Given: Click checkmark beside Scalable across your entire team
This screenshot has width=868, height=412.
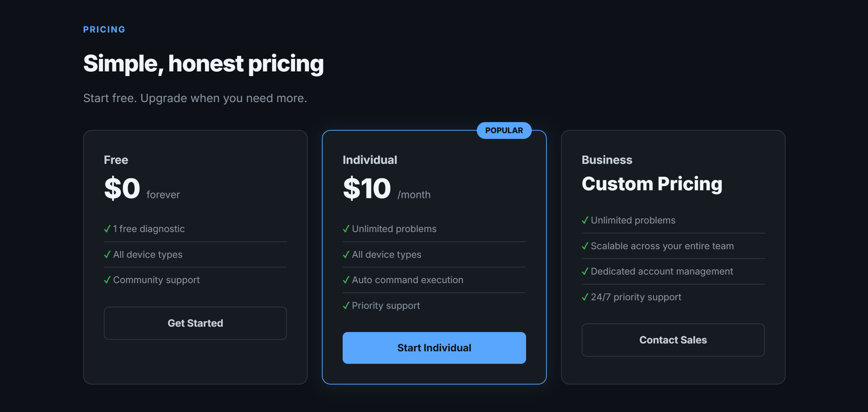Looking at the screenshot, I should click(585, 246).
